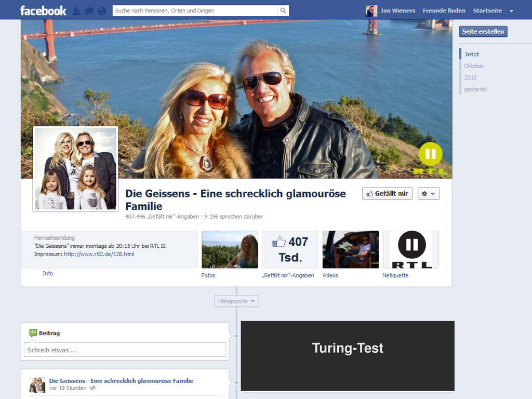Open the RTL Netiquette thumbnail
The image size is (532, 399).
coord(411,249)
